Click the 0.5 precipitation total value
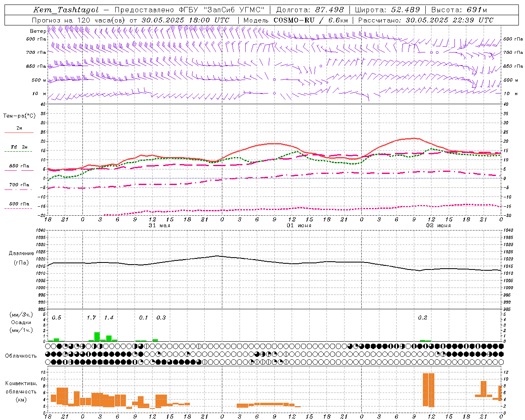This screenshot has height=420, width=525. (x=57, y=318)
